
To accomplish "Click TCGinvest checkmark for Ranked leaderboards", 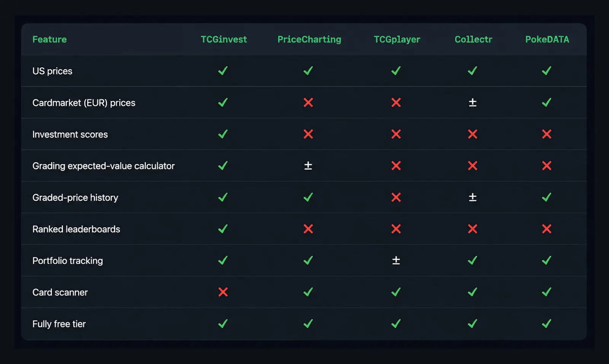I will (x=223, y=229).
